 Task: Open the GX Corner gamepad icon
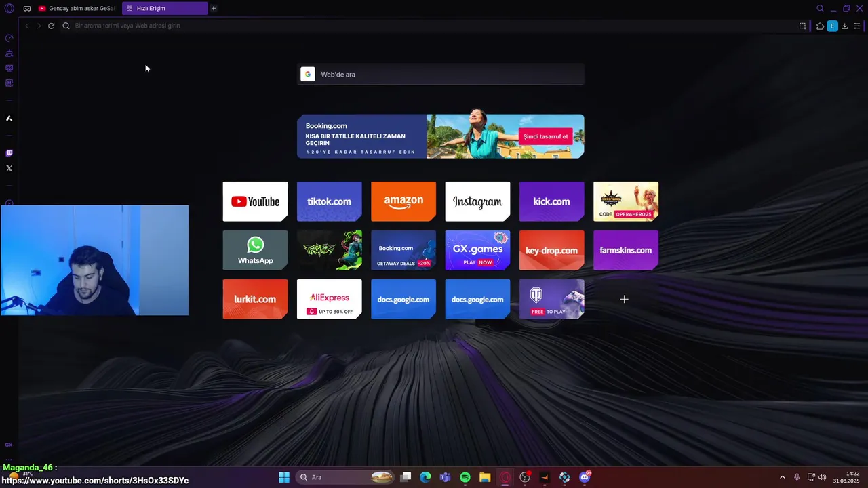click(x=27, y=9)
